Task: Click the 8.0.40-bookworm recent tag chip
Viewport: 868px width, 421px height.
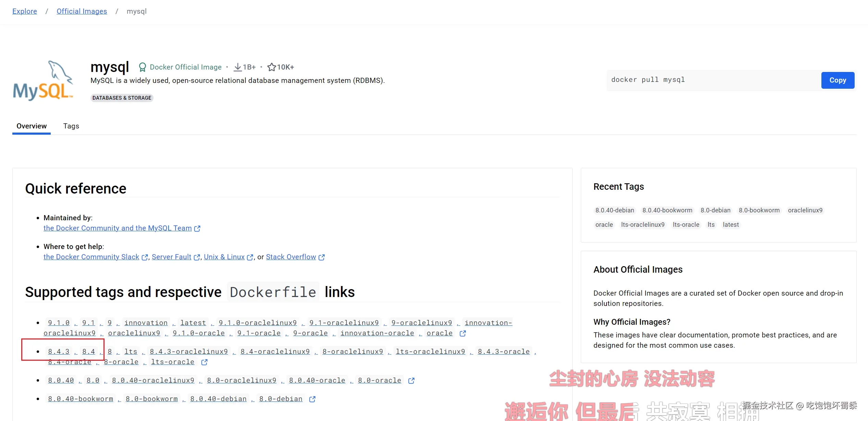Action: (667, 210)
